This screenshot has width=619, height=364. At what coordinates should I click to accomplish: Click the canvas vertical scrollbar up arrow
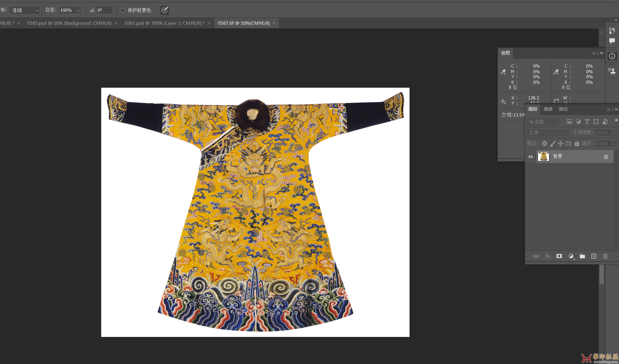point(602,32)
